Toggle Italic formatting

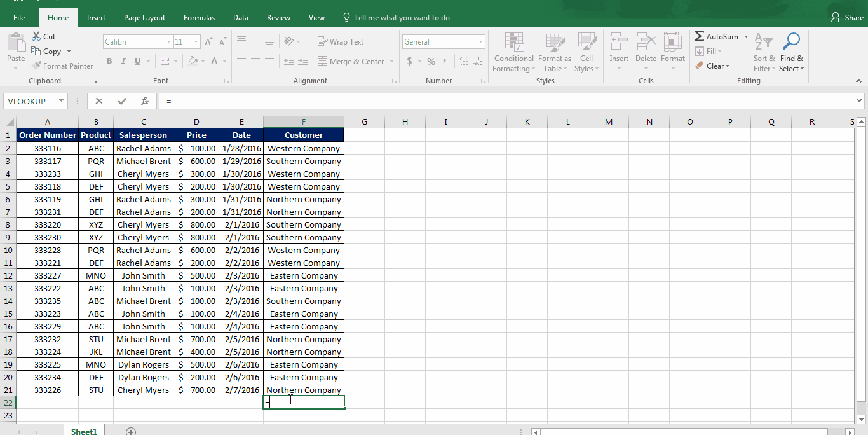coord(123,61)
